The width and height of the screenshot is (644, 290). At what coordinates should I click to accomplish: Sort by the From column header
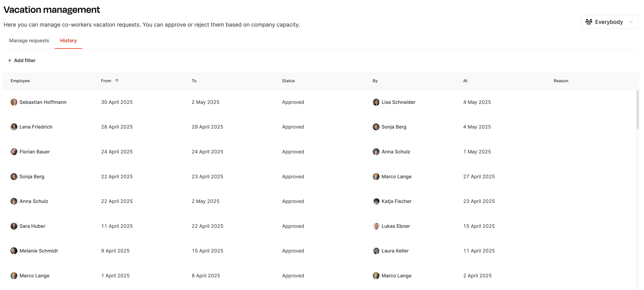pyautogui.click(x=106, y=81)
